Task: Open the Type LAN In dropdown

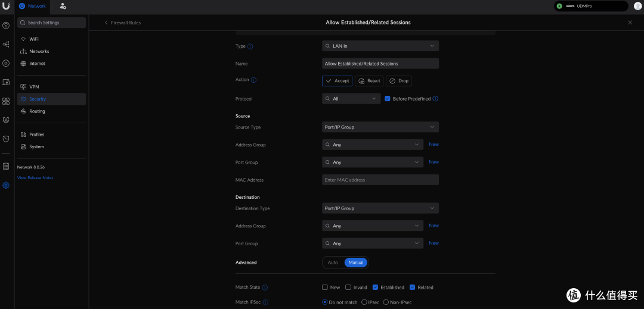Action: click(380, 46)
